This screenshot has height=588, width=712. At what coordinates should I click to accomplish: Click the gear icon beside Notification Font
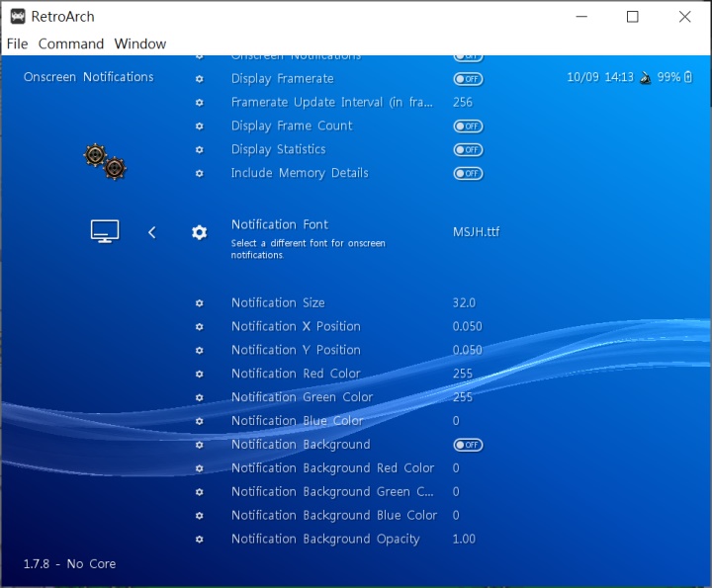click(199, 232)
